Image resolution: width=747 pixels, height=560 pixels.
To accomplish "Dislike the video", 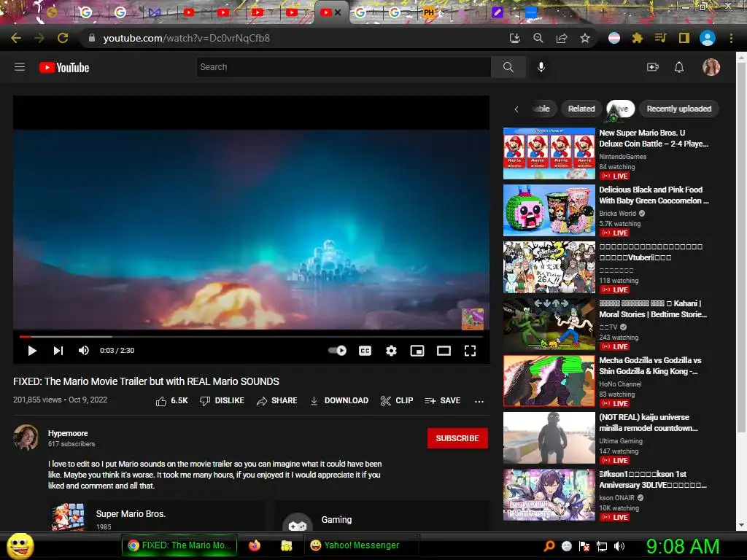I will 222,401.
